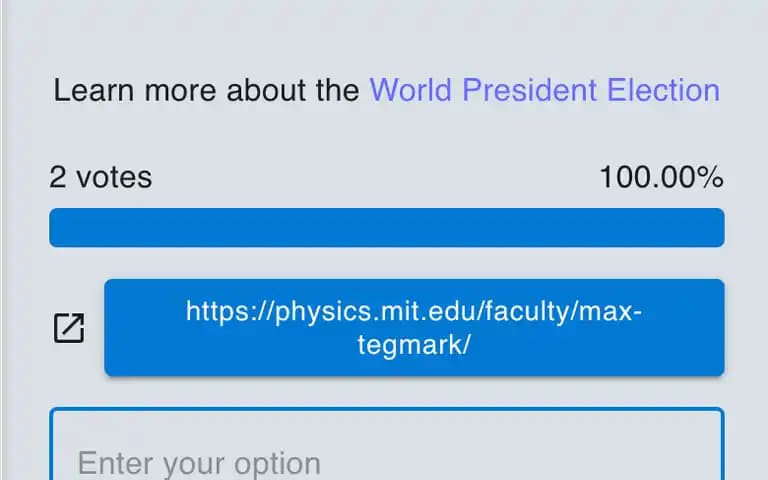Select the '2 votes' count label
Viewport: 768px width, 480px height.
click(100, 177)
